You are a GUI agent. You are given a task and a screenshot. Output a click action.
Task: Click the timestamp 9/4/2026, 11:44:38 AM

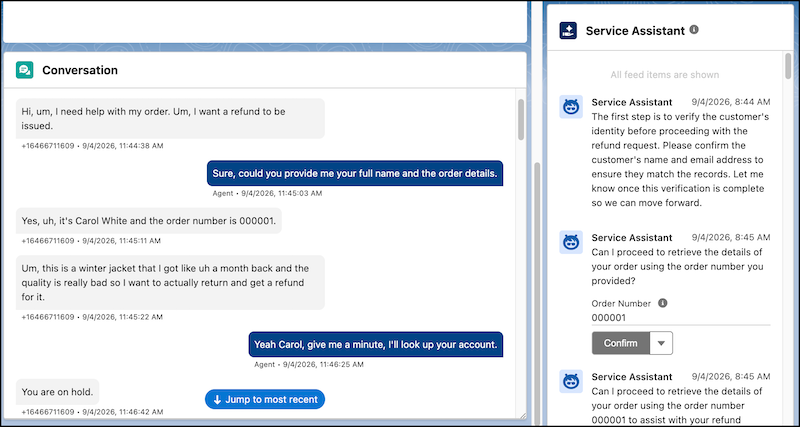click(x=122, y=146)
